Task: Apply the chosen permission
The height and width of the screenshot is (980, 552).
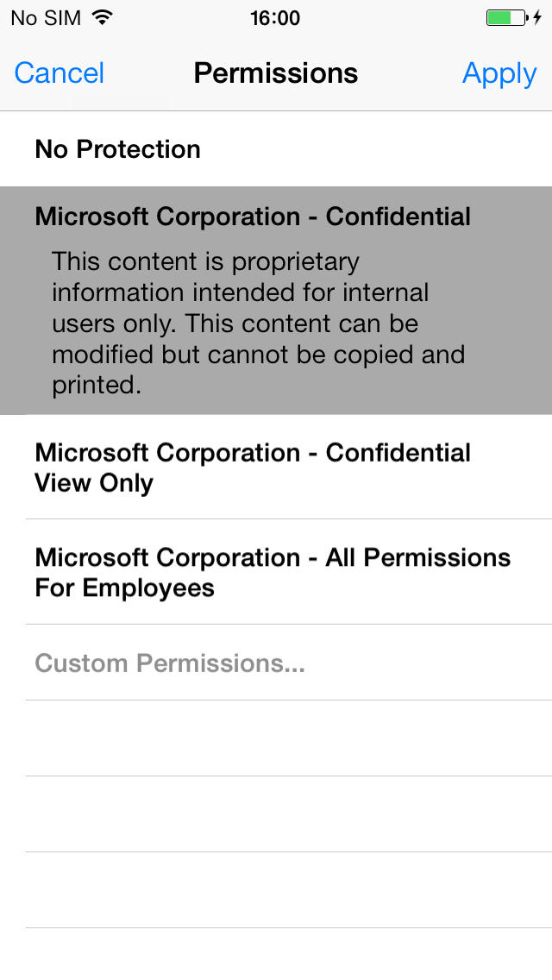Action: tap(499, 74)
